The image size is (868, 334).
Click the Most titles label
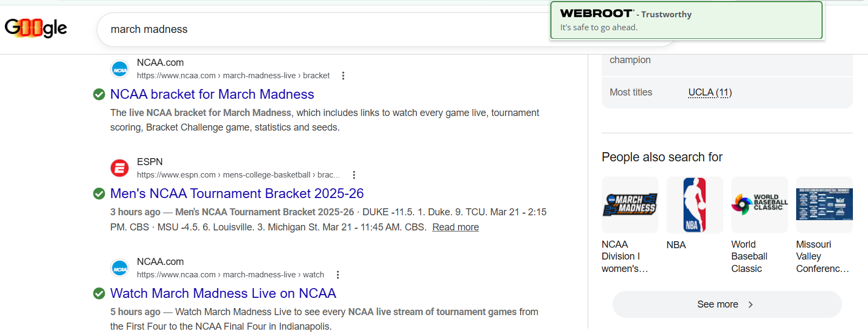pos(631,92)
